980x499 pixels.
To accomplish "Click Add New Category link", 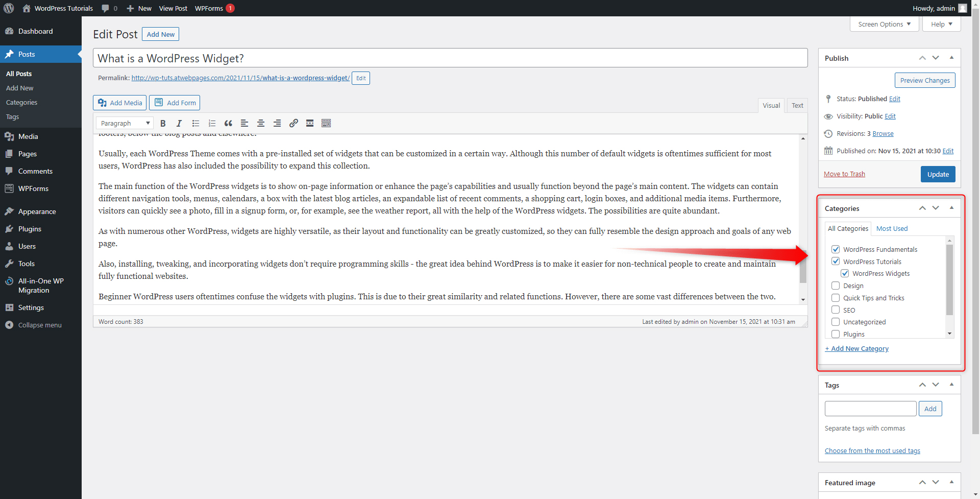I will pos(857,348).
